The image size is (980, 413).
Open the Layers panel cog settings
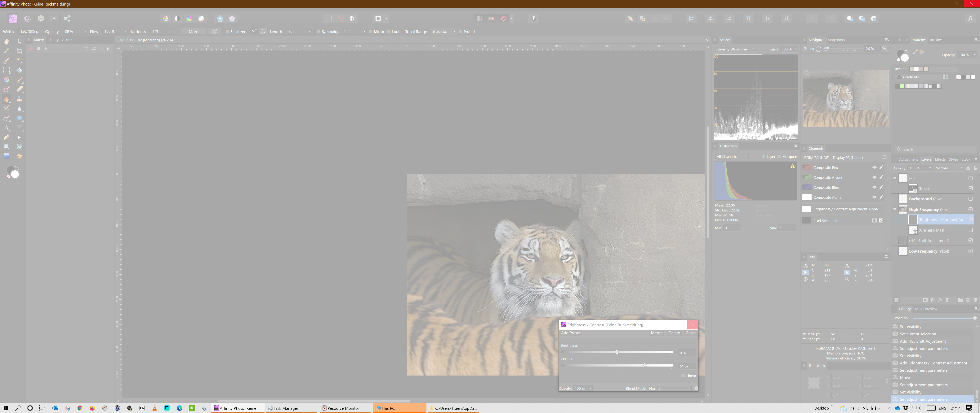coord(968,168)
